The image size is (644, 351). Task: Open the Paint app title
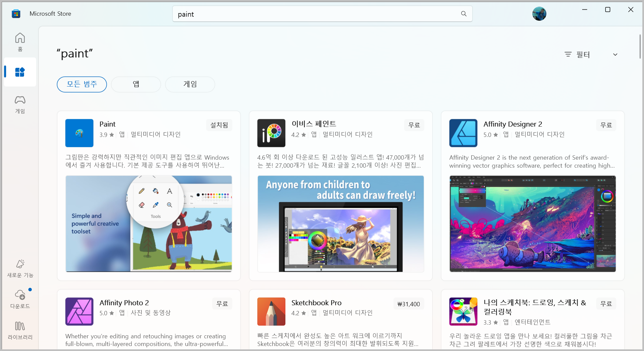[x=108, y=124]
